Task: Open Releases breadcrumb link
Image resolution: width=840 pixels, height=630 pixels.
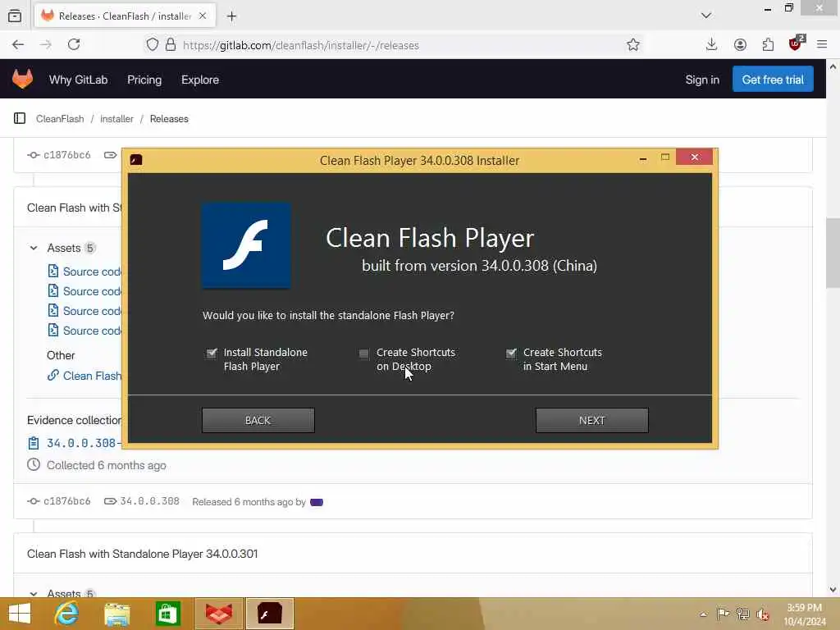Action: pos(169,119)
